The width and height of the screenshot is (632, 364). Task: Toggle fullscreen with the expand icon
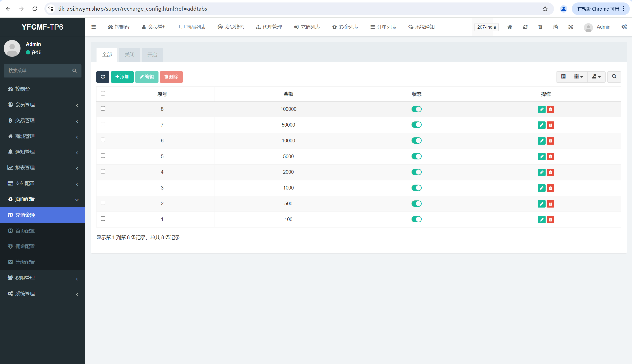(570, 27)
